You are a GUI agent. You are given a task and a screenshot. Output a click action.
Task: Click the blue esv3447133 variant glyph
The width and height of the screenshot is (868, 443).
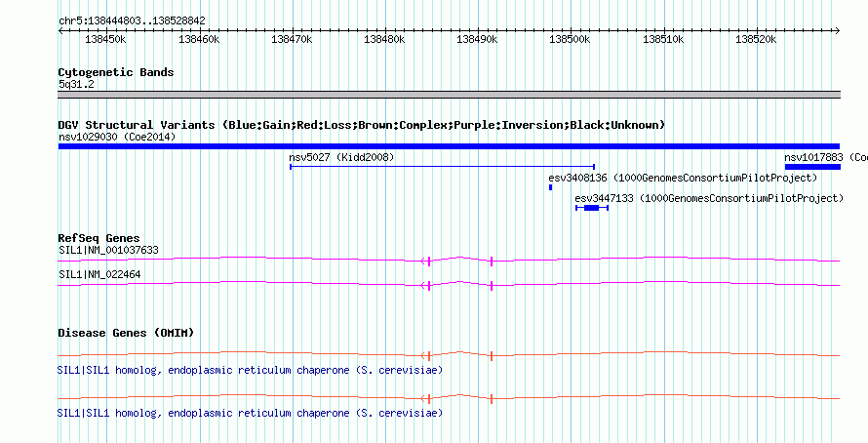(x=592, y=208)
